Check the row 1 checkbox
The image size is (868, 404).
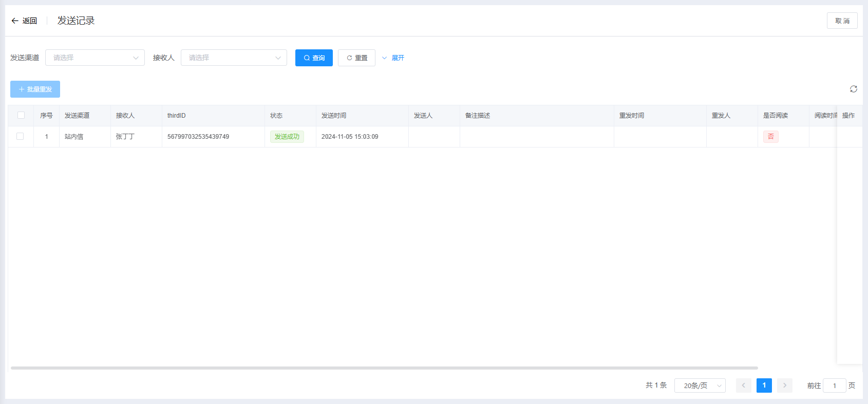tap(20, 137)
